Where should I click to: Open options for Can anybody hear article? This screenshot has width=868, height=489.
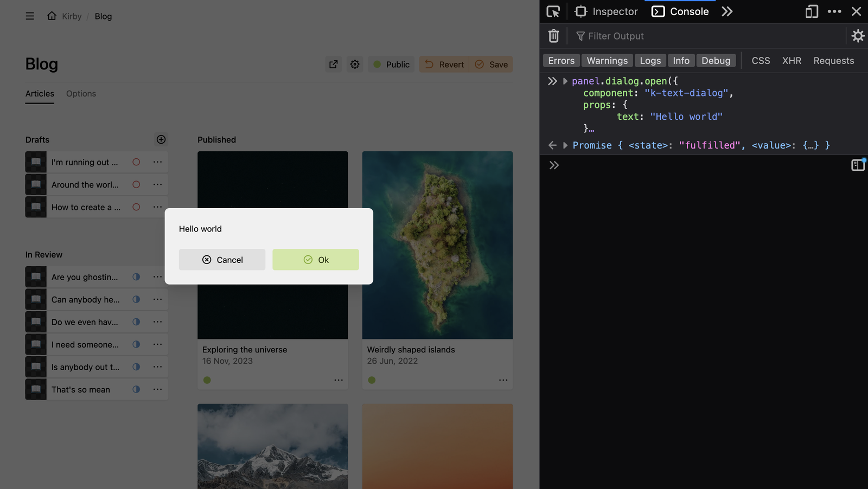157,299
